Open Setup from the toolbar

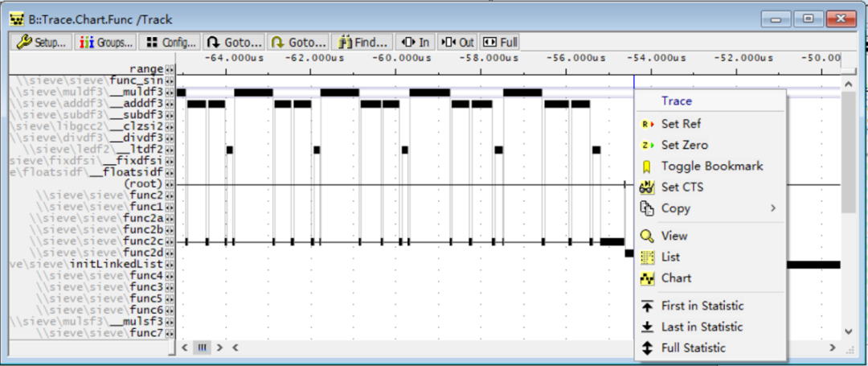pos(42,42)
